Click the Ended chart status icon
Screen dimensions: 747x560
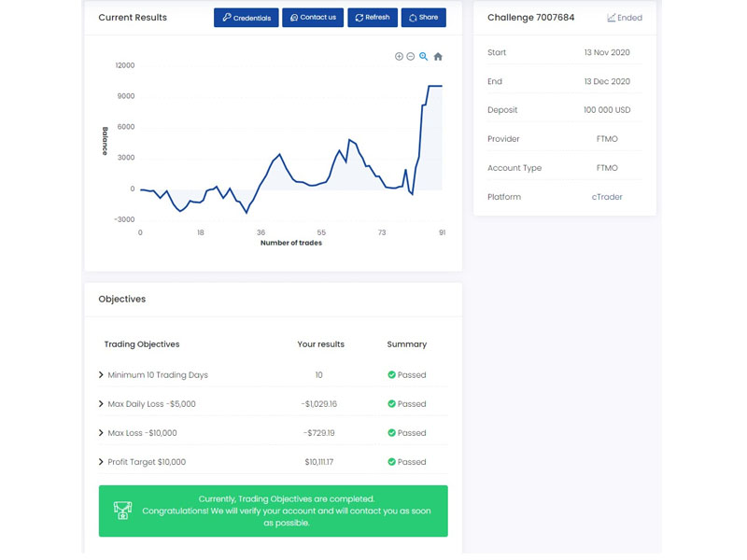(611, 18)
